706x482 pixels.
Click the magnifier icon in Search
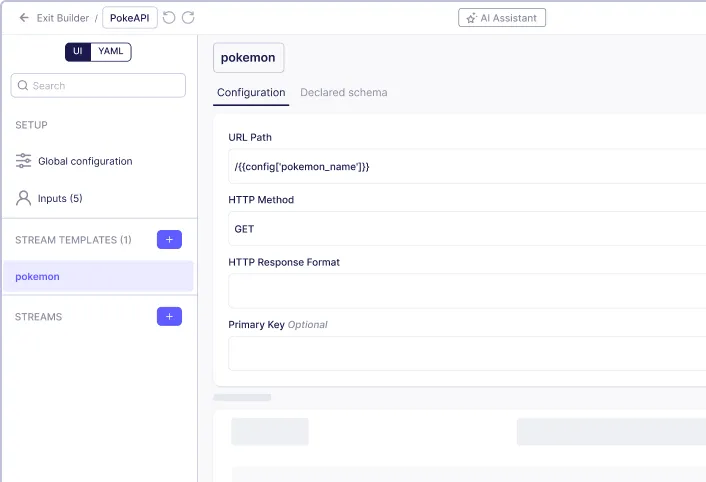(x=23, y=85)
